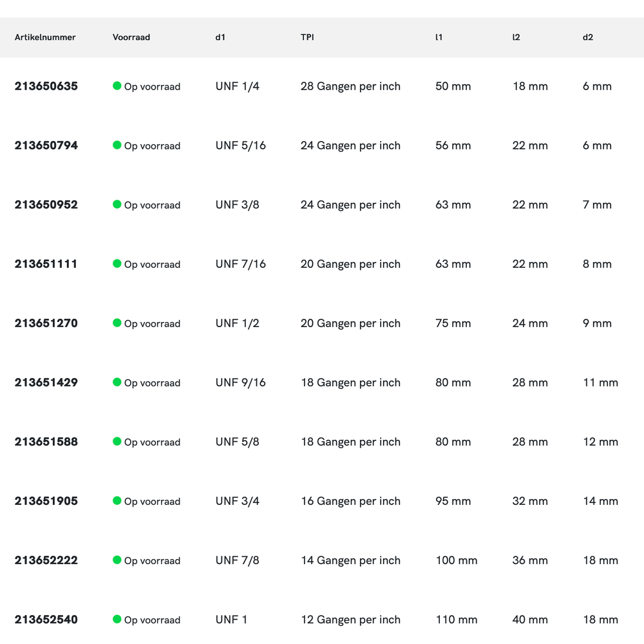Image resolution: width=644 pixels, height=644 pixels.
Task: Click the green stock indicator for 213650952
Action: [117, 204]
